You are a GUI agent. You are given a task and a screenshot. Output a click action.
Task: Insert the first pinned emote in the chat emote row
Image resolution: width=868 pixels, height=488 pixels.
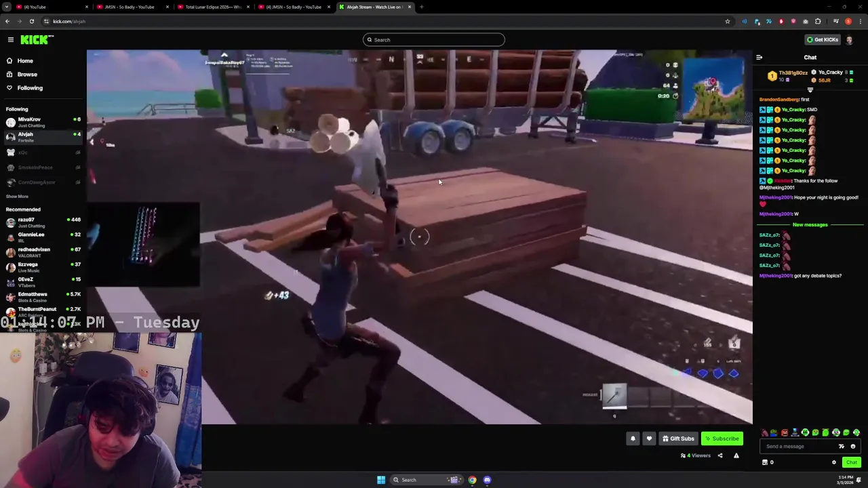pyautogui.click(x=765, y=433)
